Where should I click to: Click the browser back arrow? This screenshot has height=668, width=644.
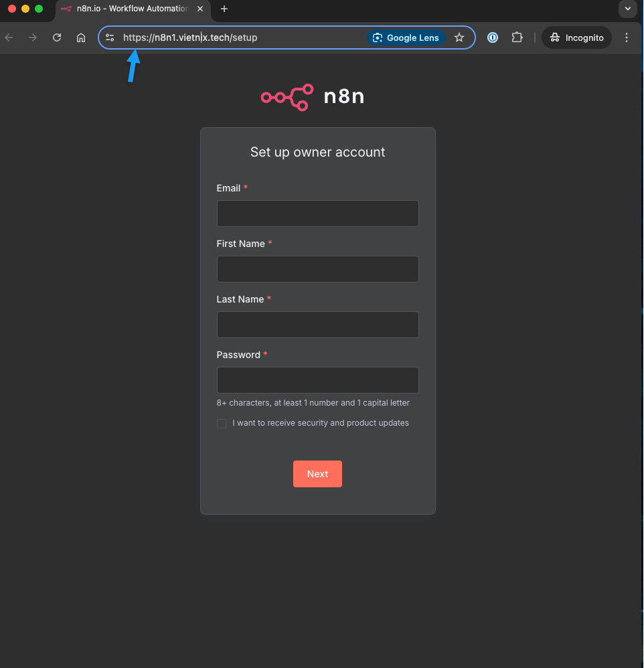click(9, 37)
